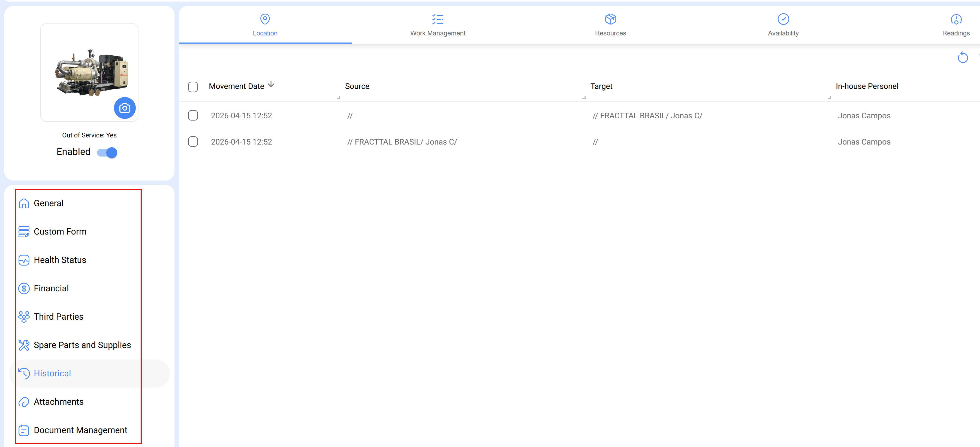Click the camera icon on asset photo
This screenshot has height=447, width=980.
124,108
